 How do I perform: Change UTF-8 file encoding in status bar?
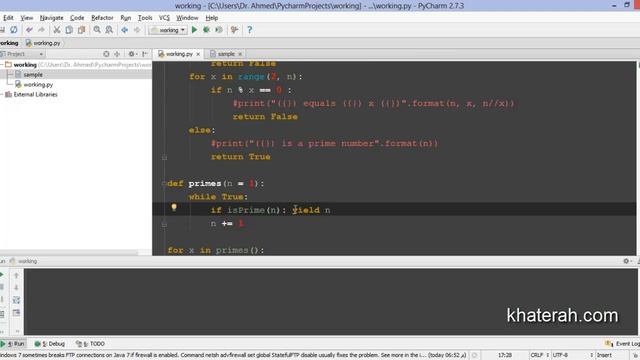[x=572, y=355]
